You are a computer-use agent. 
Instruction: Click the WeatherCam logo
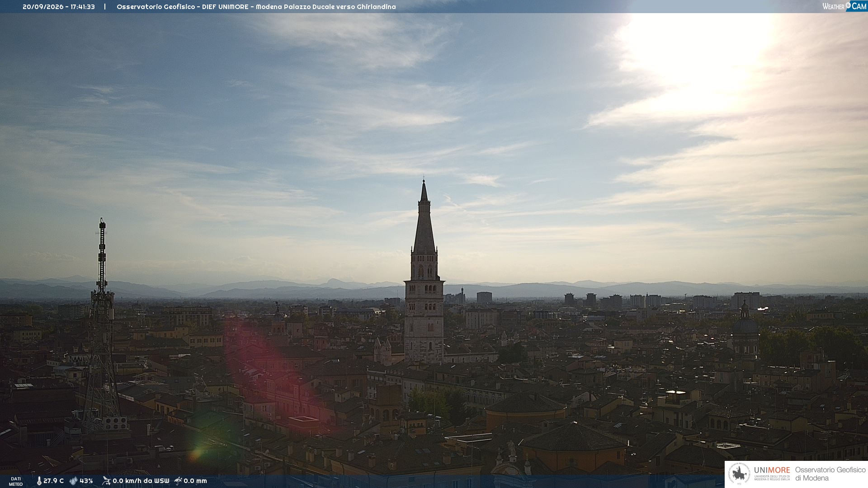844,6
